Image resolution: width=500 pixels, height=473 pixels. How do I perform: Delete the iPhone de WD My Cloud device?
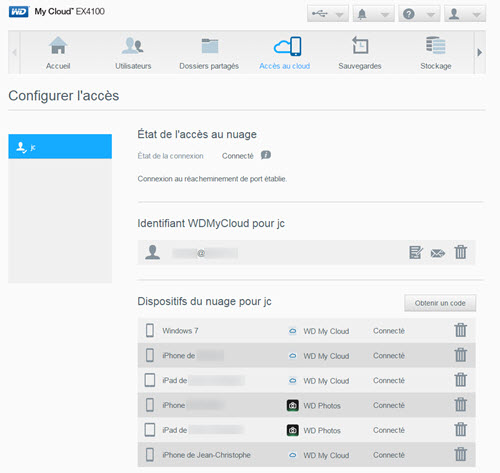point(461,355)
